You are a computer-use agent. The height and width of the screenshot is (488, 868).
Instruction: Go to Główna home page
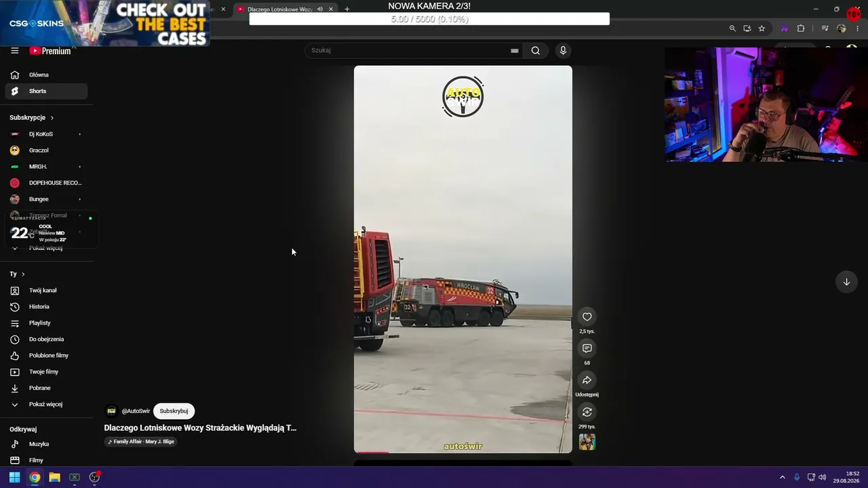[46, 75]
